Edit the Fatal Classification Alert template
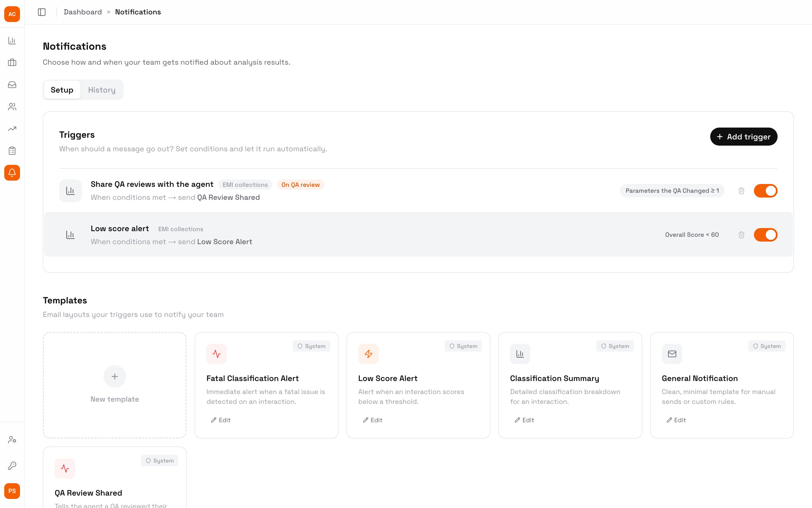 [220, 420]
